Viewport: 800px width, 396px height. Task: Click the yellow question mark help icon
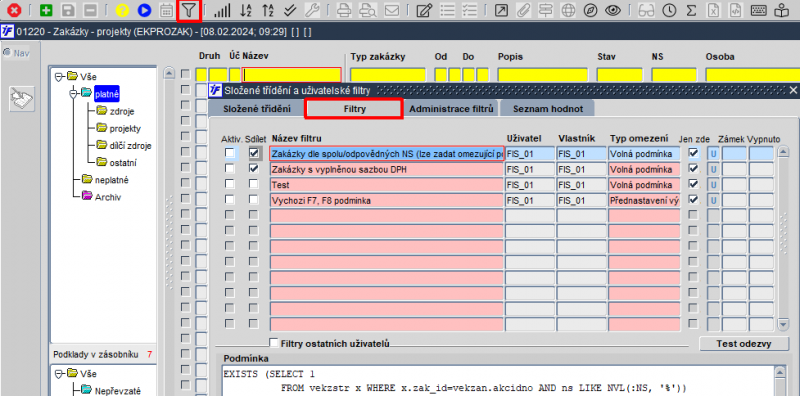[122, 10]
